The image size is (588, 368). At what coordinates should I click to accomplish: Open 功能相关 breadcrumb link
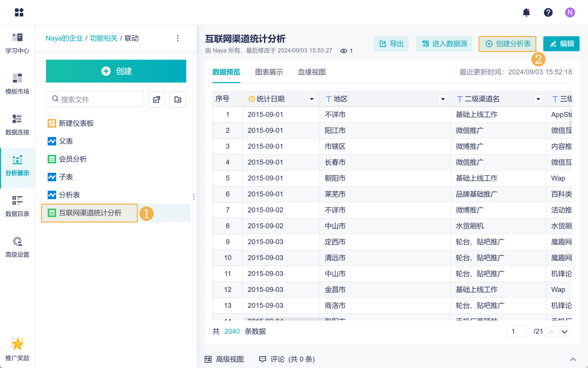pos(104,38)
